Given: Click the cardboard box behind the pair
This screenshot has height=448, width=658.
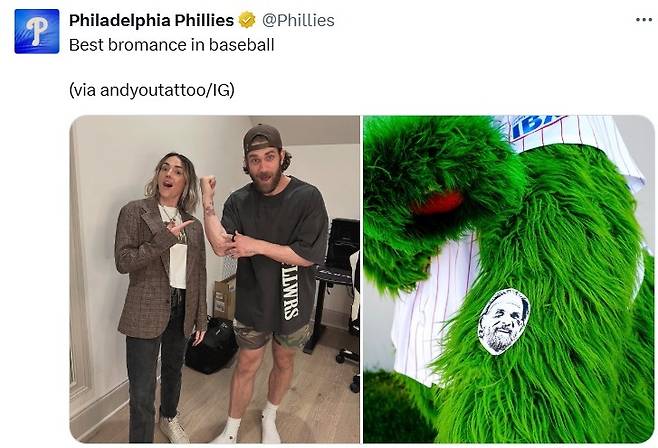Looking at the screenshot, I should point(225,297).
